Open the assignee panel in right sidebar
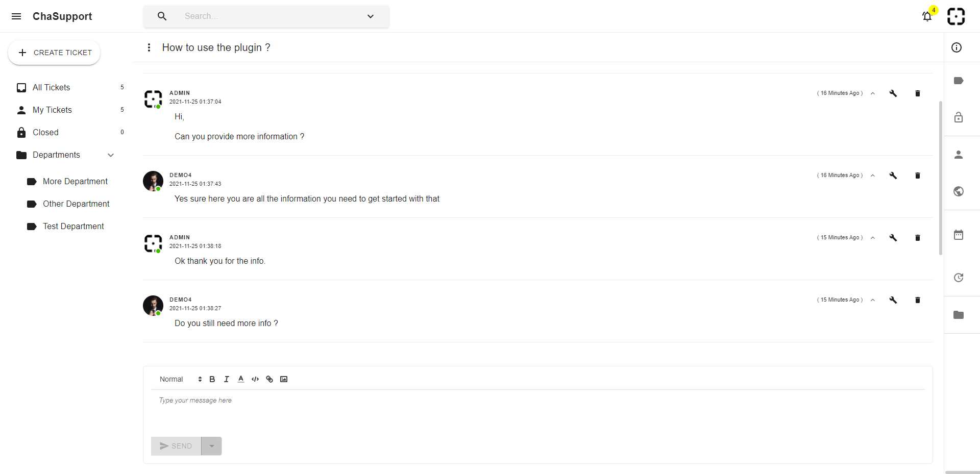This screenshot has width=980, height=474. (x=959, y=154)
